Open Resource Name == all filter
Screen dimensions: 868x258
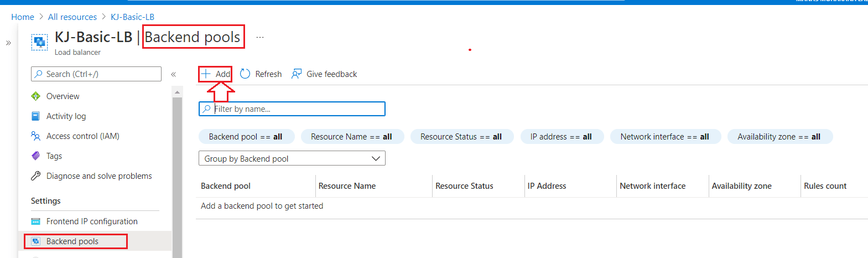(351, 137)
